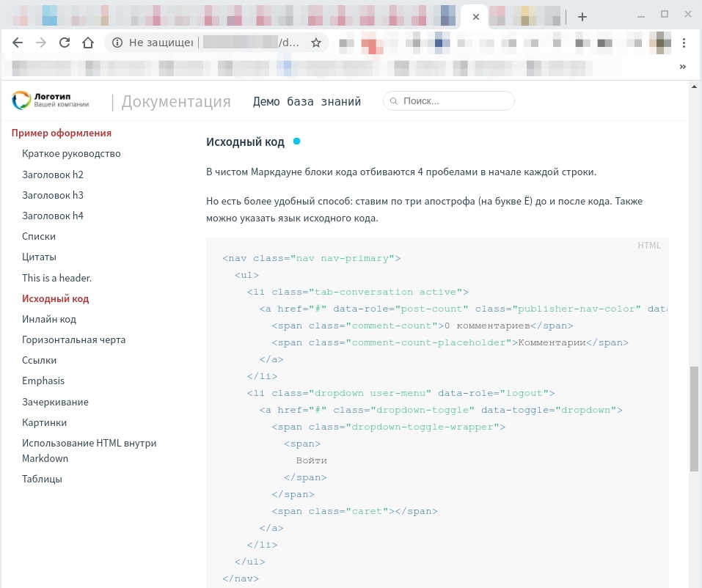Select the 'база знаний' menu item
This screenshot has width=702, height=588.
point(323,101)
